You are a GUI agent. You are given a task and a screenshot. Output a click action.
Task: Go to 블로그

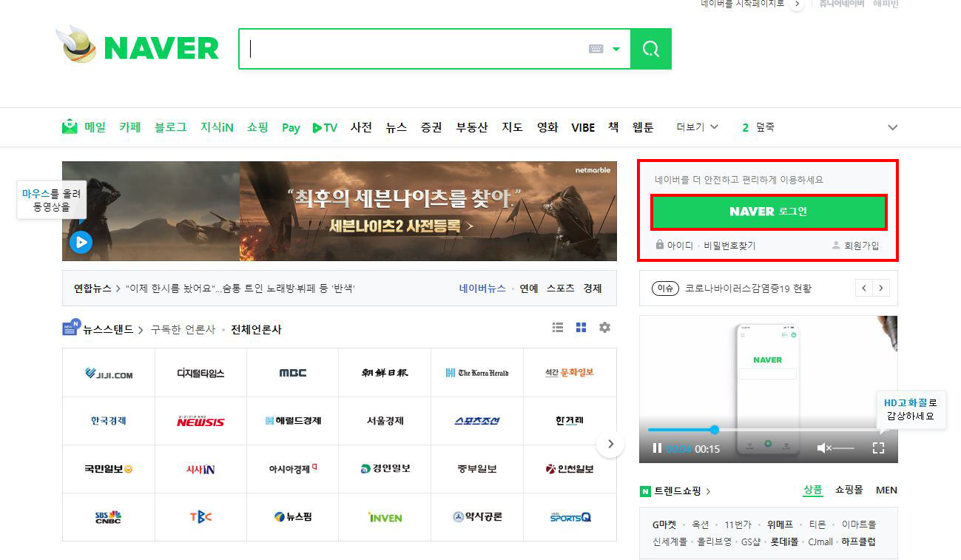(170, 127)
